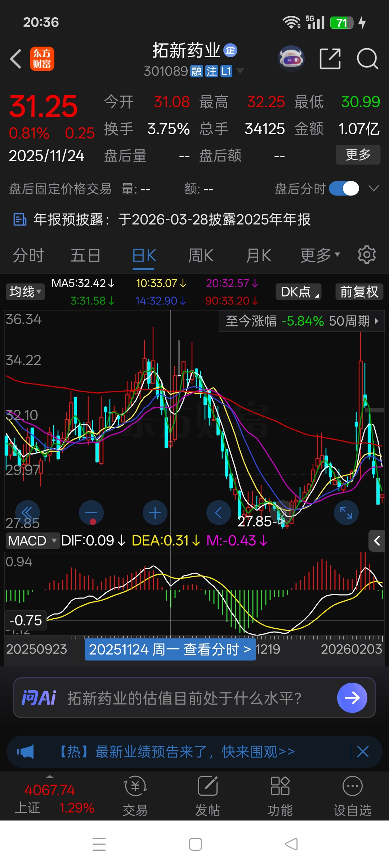Open the 前复权 adjustment selector
Viewport: 389px width, 868px height.
pos(359,291)
